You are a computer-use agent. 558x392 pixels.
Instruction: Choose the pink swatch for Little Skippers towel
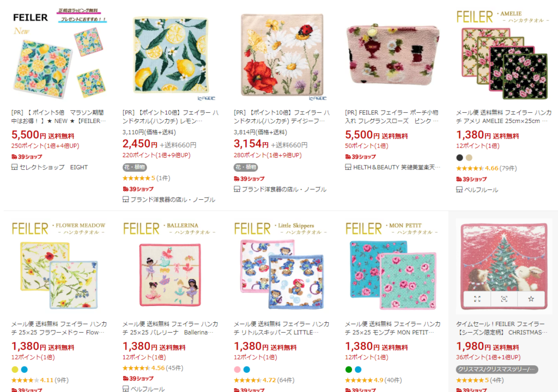coord(238,370)
